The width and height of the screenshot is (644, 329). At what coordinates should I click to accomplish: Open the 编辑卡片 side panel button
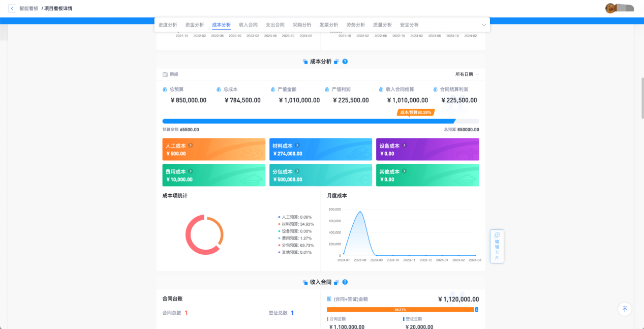[497, 247]
